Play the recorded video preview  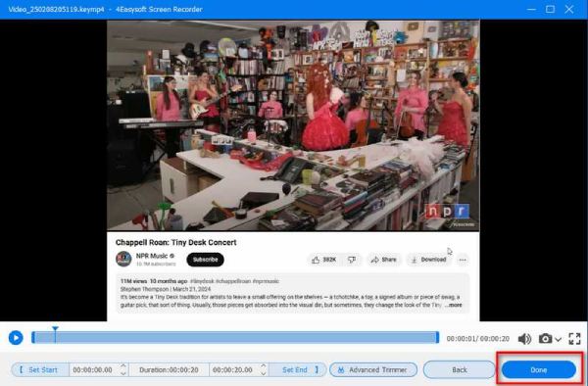click(16, 338)
